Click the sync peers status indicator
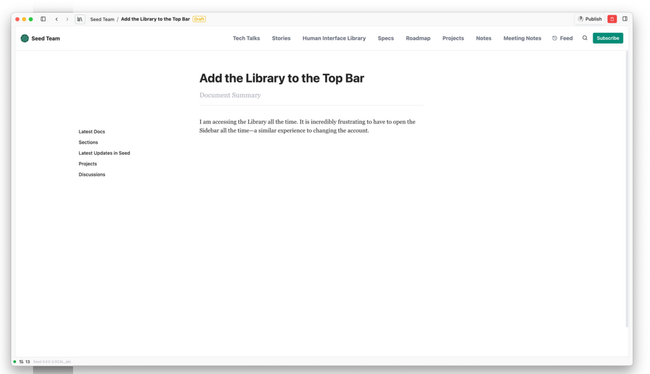Viewport: 650px width, 374px height. click(x=24, y=362)
